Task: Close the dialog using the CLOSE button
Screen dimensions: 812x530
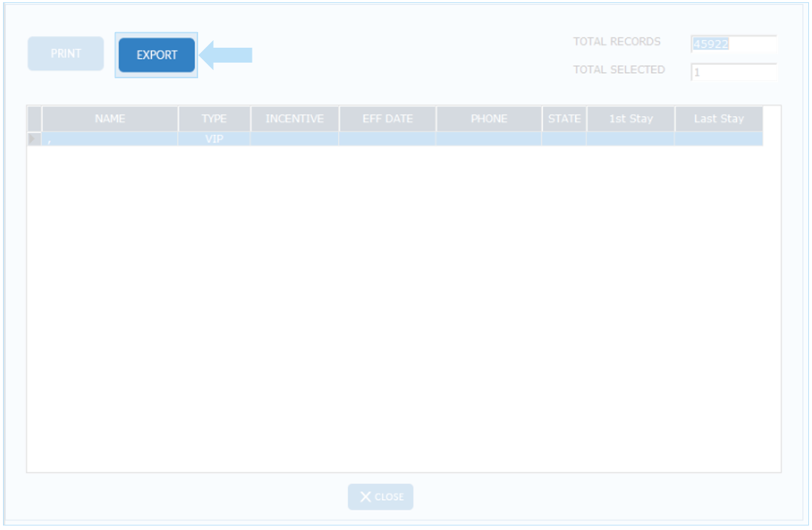Action: click(381, 497)
